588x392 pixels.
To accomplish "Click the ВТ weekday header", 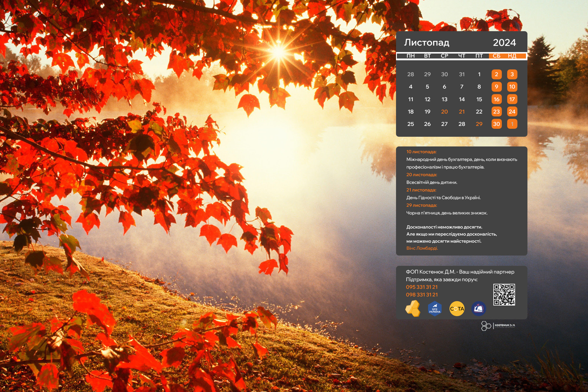I will click(x=427, y=56).
